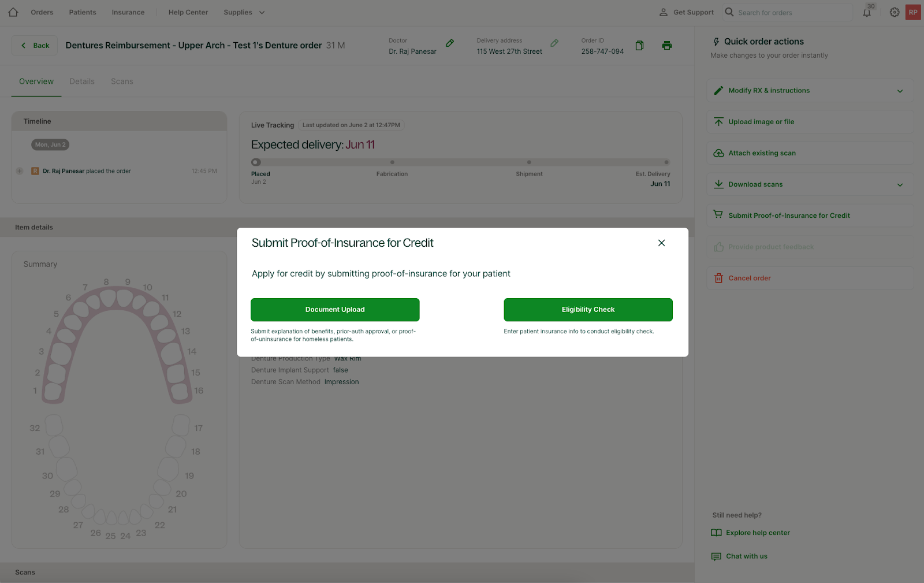Expand the timeline entry plus icon

tap(20, 171)
